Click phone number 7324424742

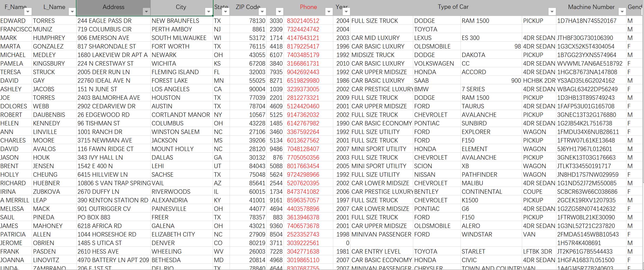pyautogui.click(x=308, y=29)
